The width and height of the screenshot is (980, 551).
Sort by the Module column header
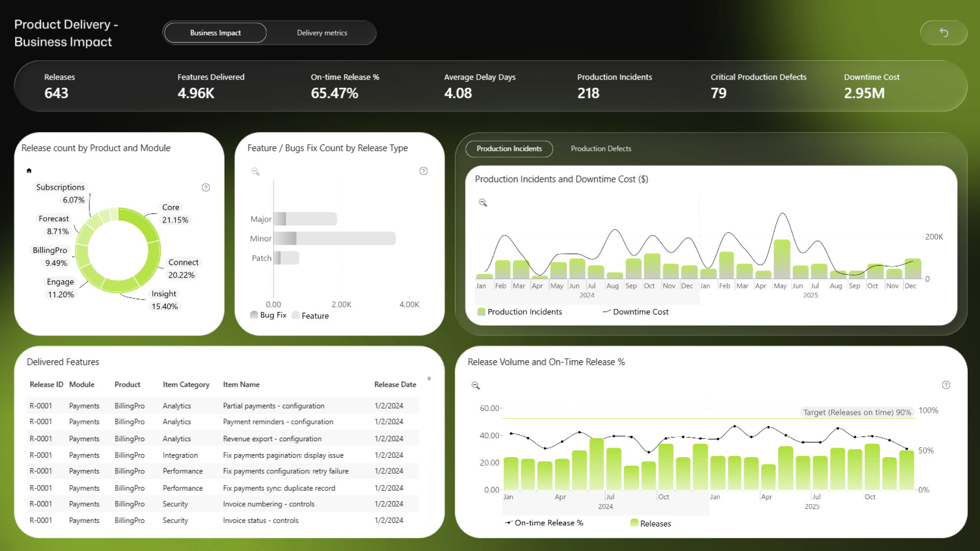click(82, 385)
